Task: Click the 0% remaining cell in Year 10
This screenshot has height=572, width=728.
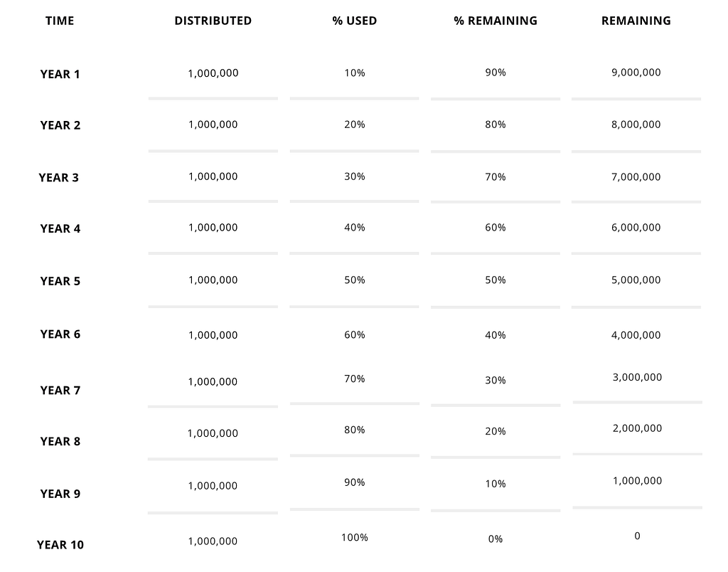Action: coord(496,539)
